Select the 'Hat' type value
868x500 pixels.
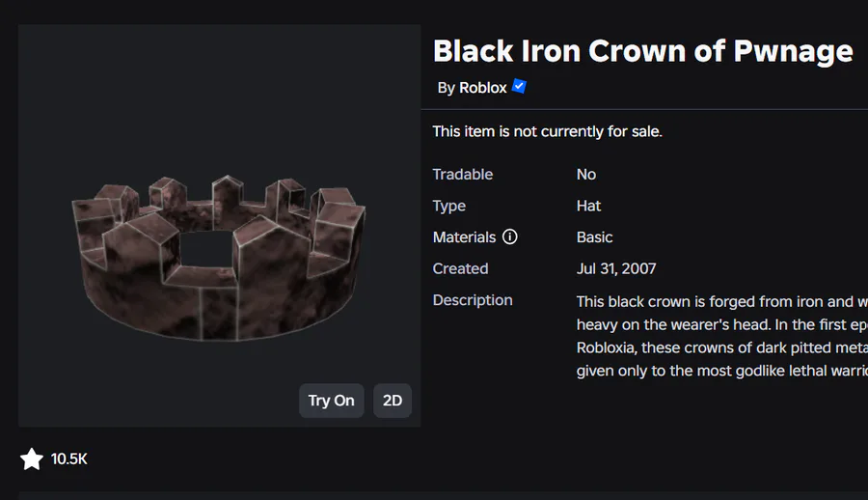[588, 206]
